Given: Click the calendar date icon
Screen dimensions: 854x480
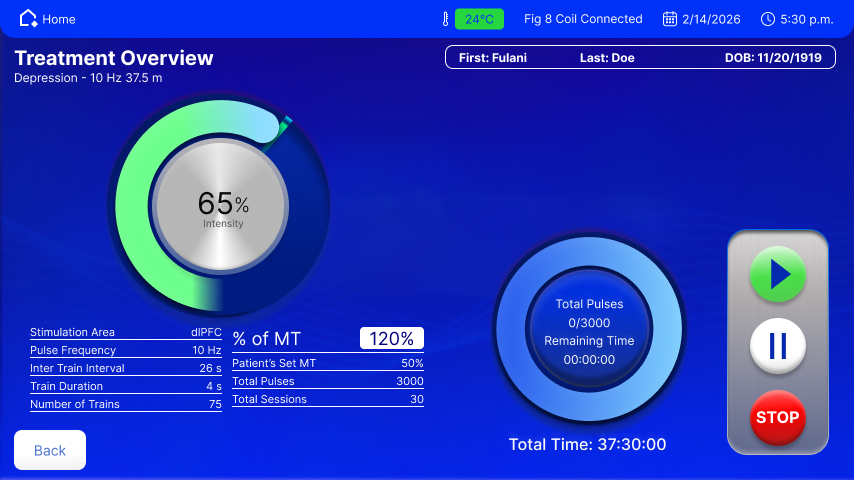Looking at the screenshot, I should pyautogui.click(x=670, y=19).
